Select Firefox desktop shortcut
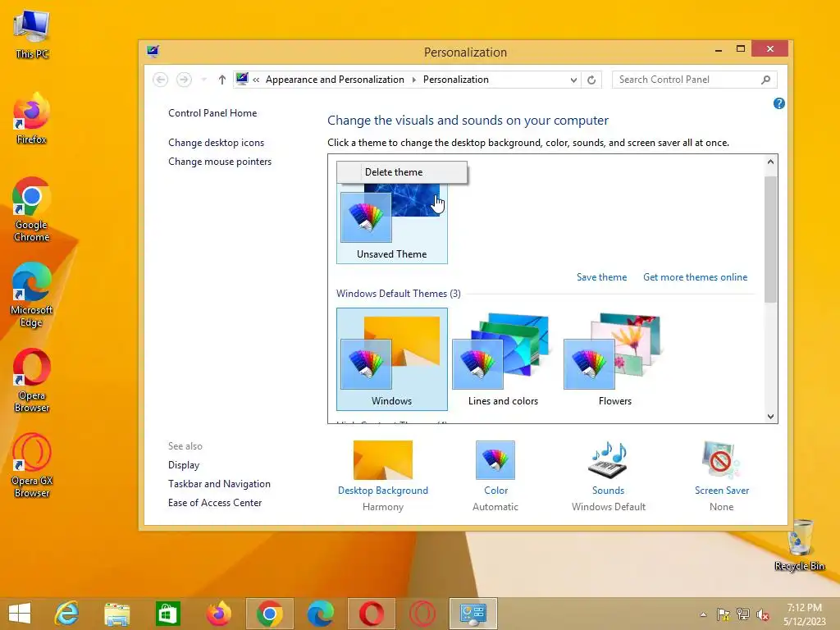Viewport: 840px width, 630px height. click(x=31, y=119)
